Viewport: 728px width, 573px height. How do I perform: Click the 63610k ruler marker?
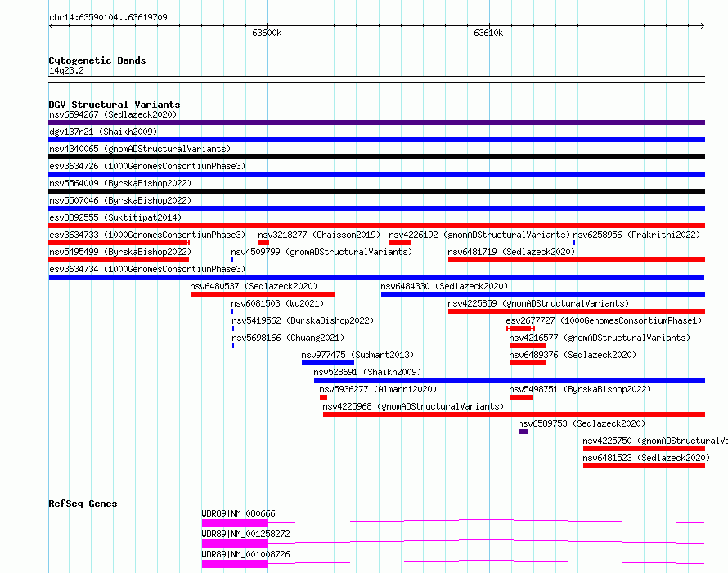(488, 33)
